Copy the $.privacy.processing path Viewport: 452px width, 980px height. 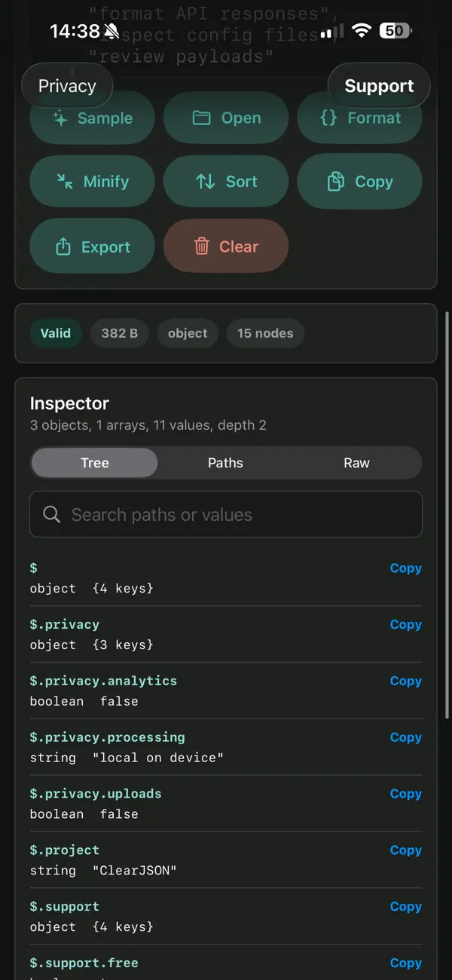(x=405, y=738)
